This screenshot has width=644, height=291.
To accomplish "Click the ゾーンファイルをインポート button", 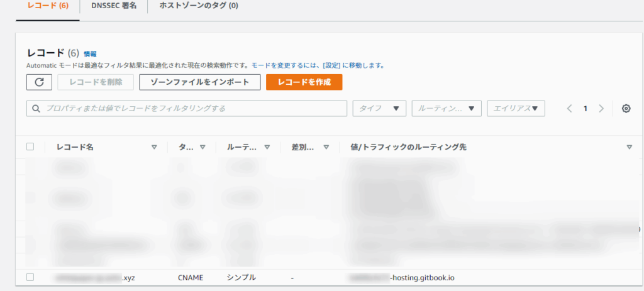I will (199, 82).
